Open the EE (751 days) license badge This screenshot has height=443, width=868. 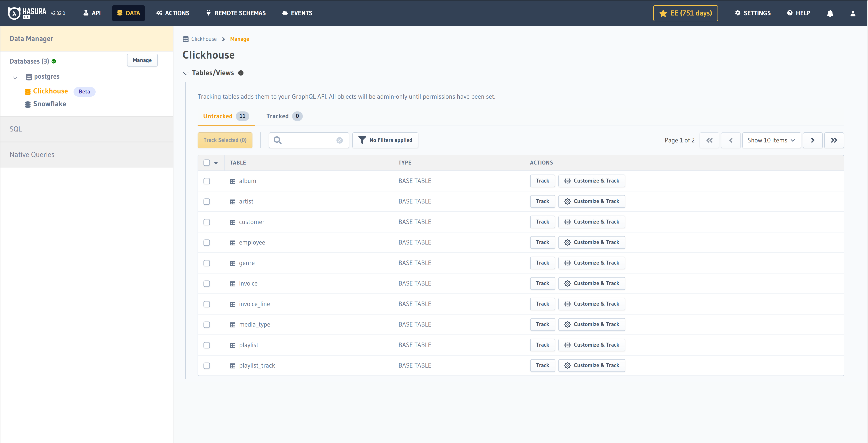[x=685, y=13]
